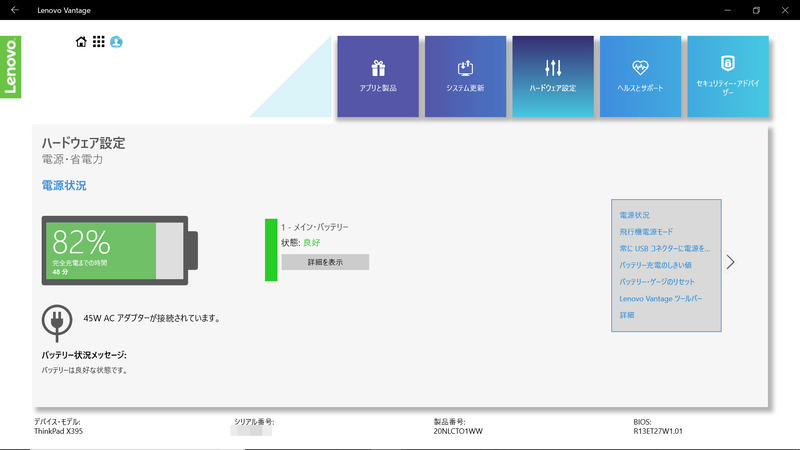This screenshot has height=450, width=800.
Task: Open the user profile icon
Action: [x=116, y=42]
